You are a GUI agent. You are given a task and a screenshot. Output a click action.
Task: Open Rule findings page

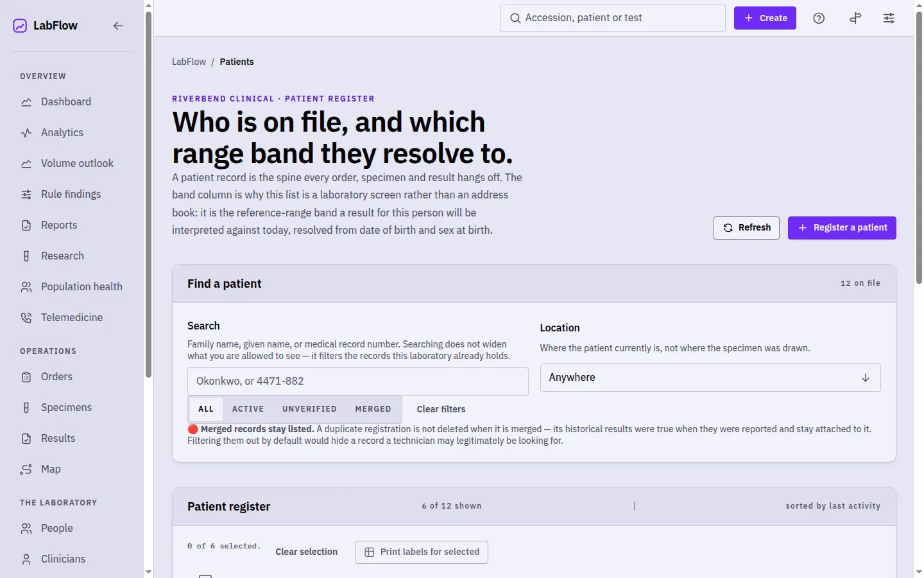click(x=72, y=194)
